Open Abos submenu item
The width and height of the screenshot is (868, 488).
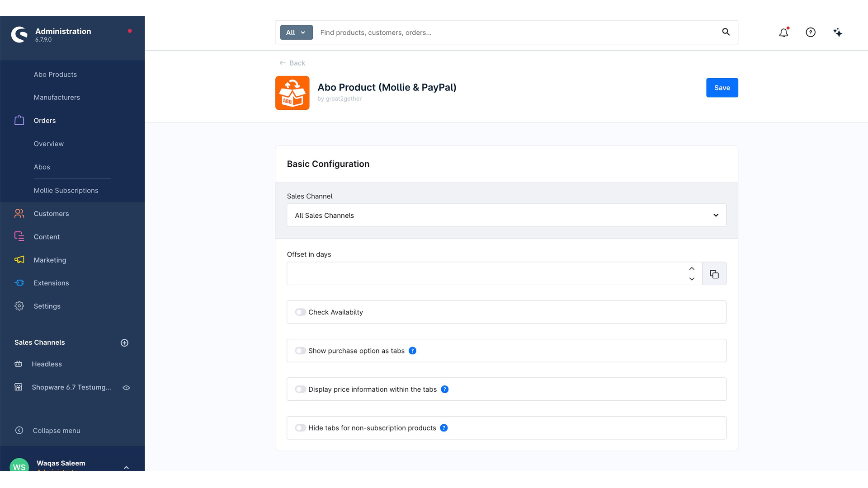(42, 167)
